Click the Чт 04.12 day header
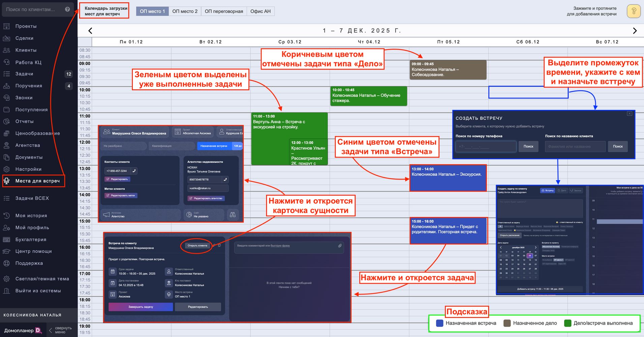 369,42
